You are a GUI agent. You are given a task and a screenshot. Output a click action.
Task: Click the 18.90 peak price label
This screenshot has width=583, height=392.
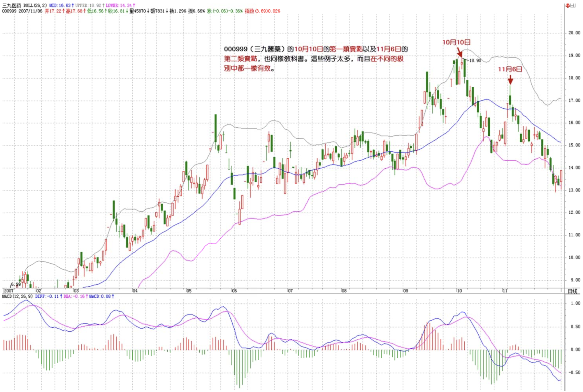(x=475, y=61)
